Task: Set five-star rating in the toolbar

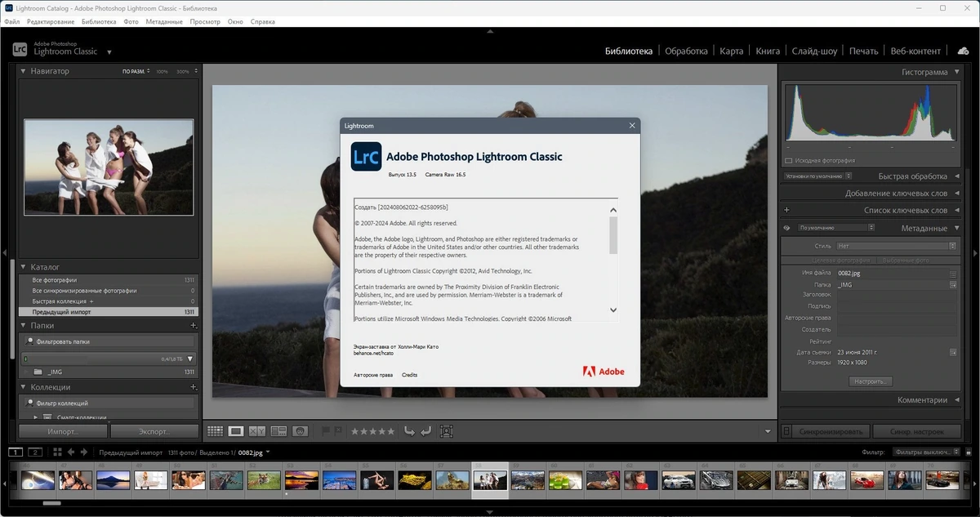Action: click(390, 431)
